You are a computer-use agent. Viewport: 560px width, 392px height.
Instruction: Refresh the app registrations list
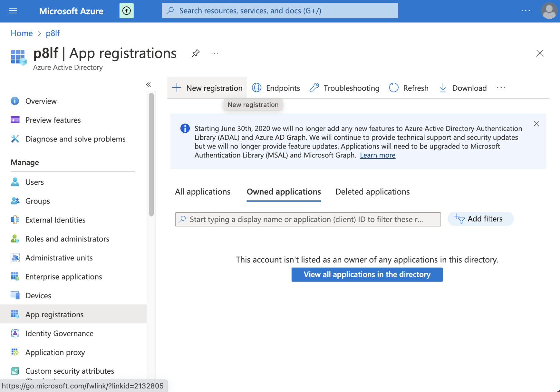(409, 88)
